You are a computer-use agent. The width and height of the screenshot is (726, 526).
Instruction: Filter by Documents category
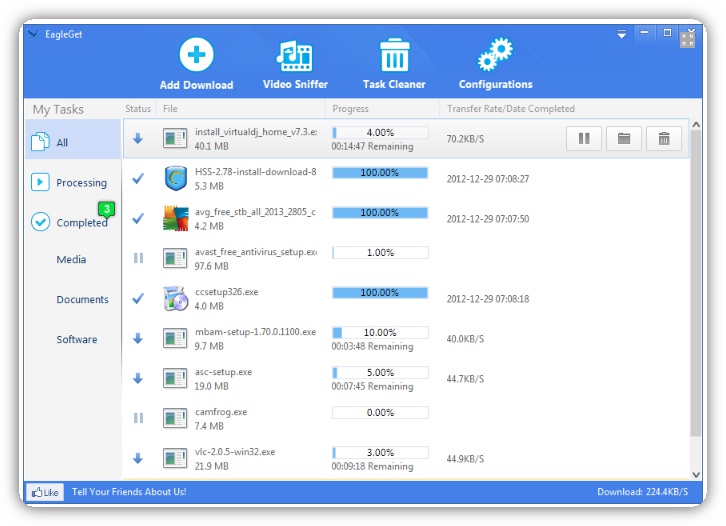(82, 299)
